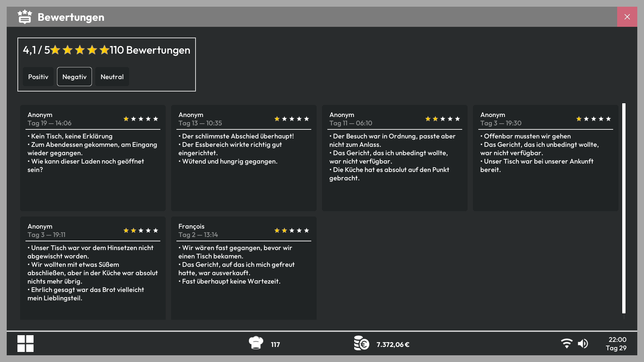The height and width of the screenshot is (362, 644).
Task: Select the Tag 3 — 19:30 review card
Action: [546, 158]
